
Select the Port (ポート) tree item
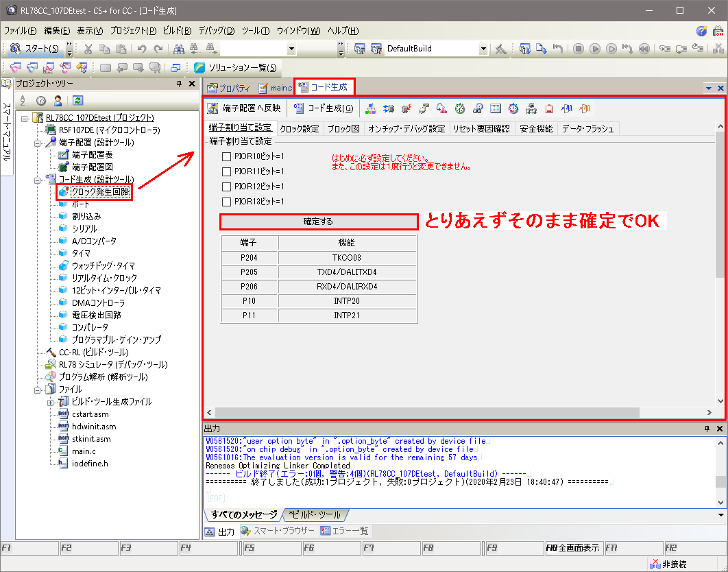80,204
